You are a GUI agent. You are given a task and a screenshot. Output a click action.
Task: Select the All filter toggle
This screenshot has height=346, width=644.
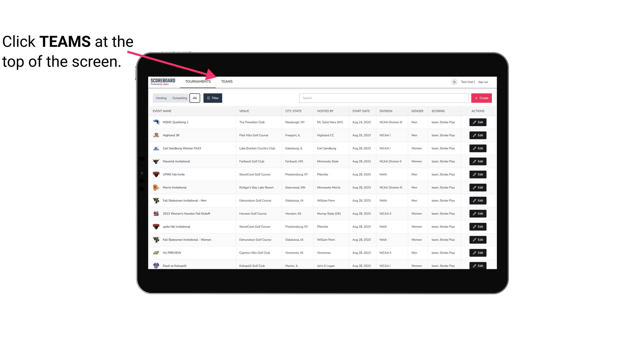pyautogui.click(x=195, y=98)
